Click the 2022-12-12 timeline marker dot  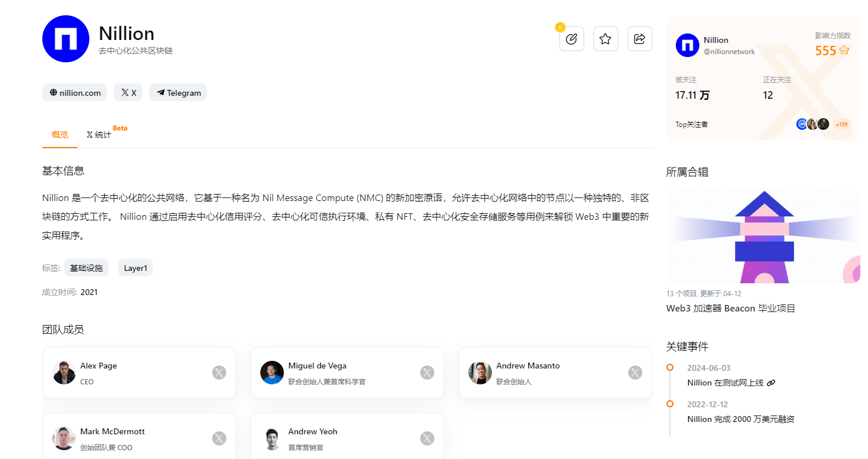(670, 404)
